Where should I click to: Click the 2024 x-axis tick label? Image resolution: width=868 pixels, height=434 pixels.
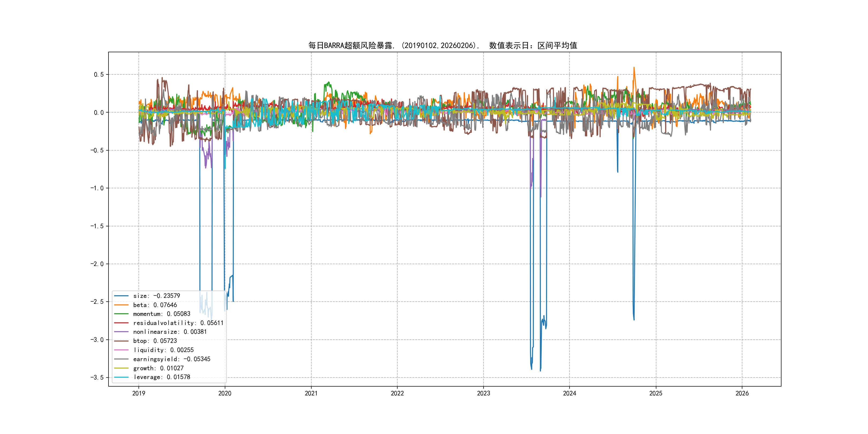pyautogui.click(x=570, y=393)
